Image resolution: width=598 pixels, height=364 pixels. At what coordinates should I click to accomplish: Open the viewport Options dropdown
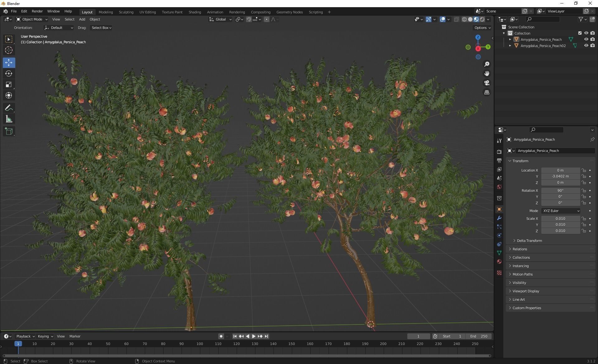(482, 28)
